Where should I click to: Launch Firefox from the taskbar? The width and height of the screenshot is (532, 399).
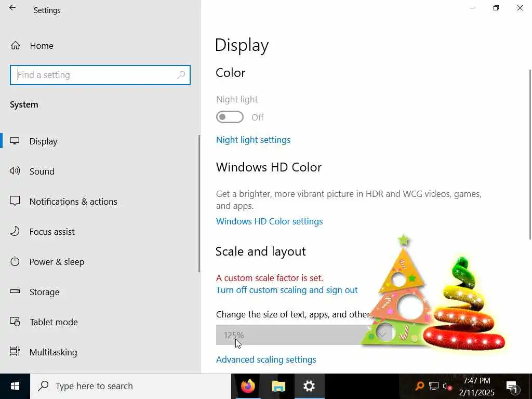[248, 386]
